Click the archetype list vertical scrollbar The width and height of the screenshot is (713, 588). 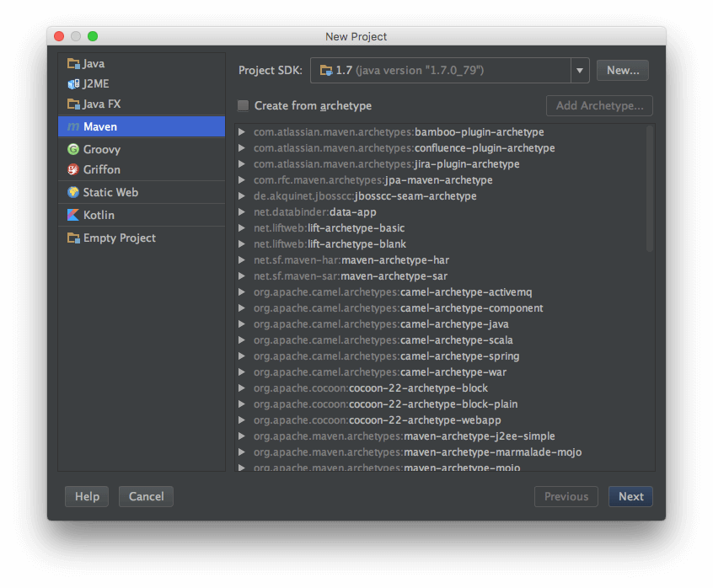(650, 189)
